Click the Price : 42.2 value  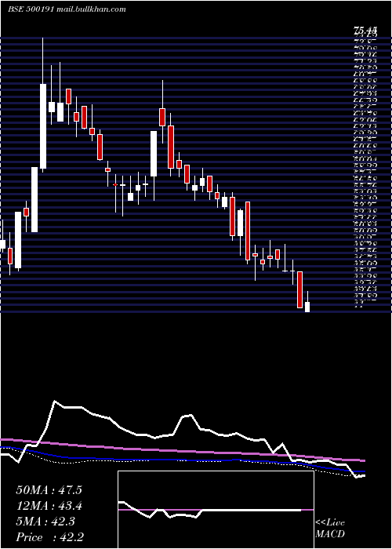[x=50, y=537]
